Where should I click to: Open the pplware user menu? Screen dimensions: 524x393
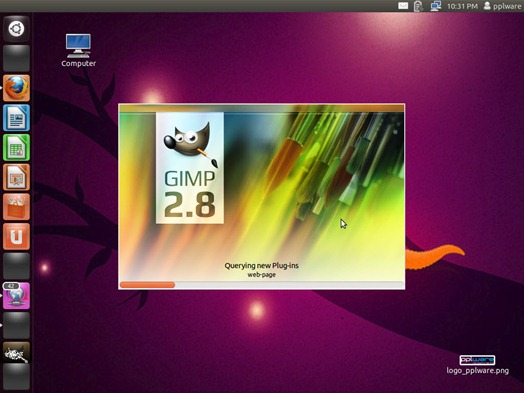point(502,6)
